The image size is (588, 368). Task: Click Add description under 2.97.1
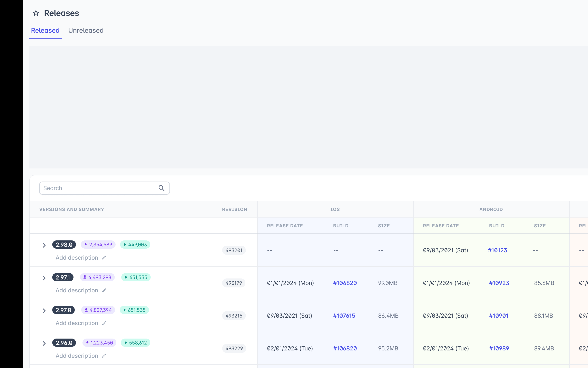pos(77,290)
